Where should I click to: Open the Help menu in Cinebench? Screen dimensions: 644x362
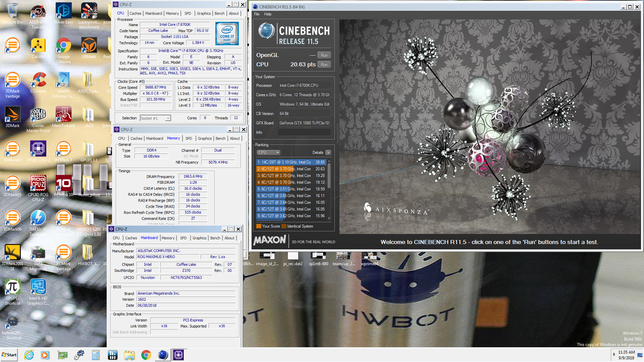pyautogui.click(x=268, y=14)
